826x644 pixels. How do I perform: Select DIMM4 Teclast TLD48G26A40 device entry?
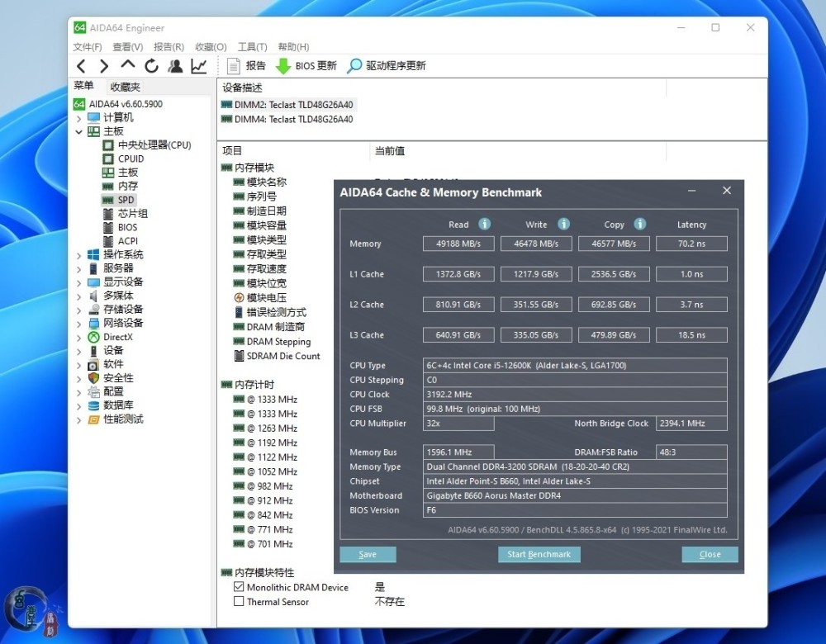point(293,119)
